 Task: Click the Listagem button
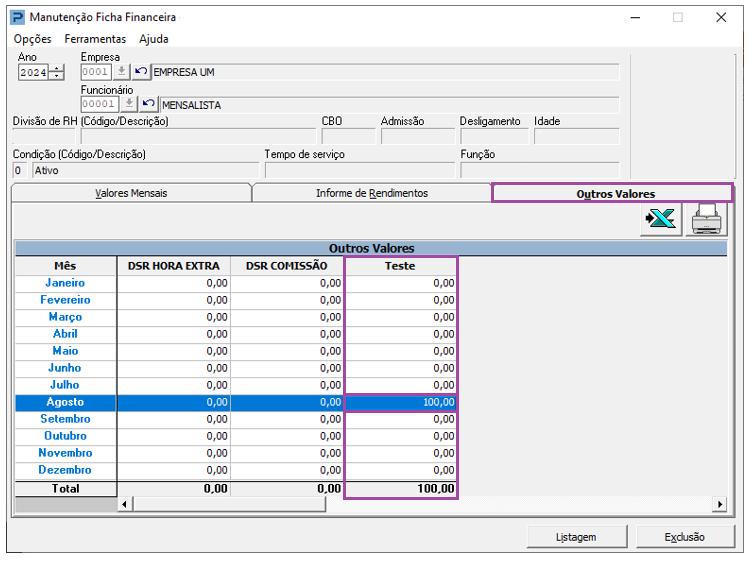coord(576,537)
